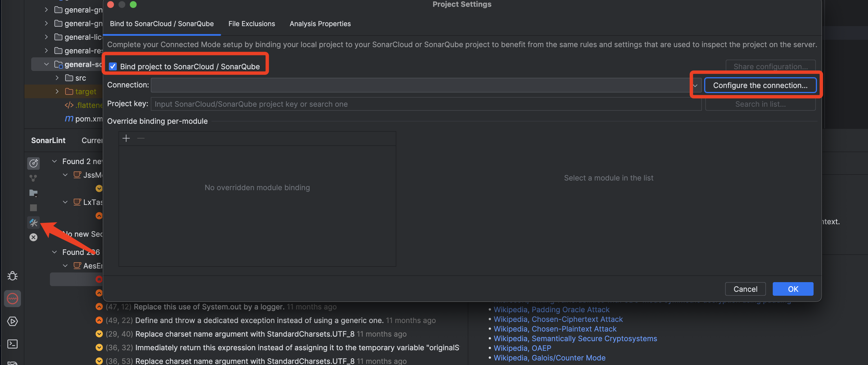Expand the general-res folder chevron

coord(46,51)
